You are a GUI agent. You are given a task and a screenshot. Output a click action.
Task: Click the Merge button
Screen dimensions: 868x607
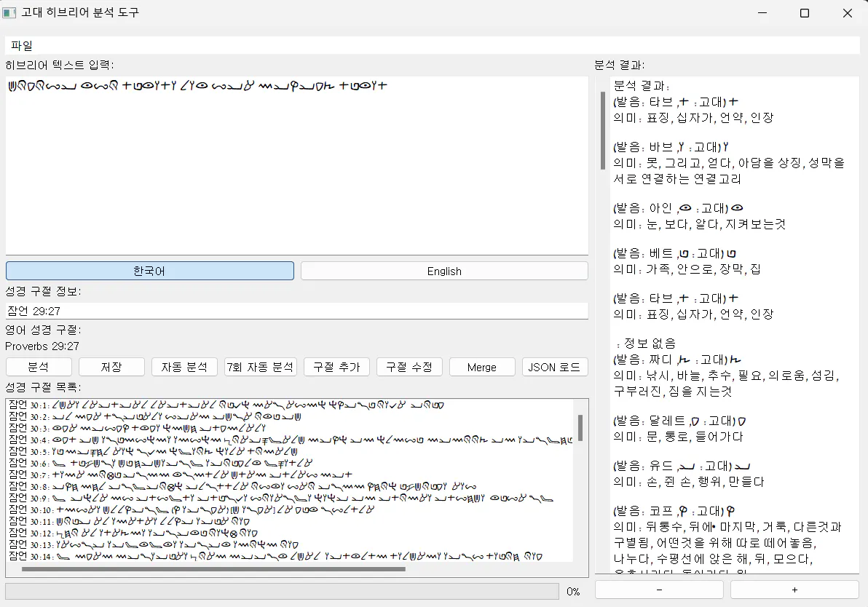click(482, 367)
